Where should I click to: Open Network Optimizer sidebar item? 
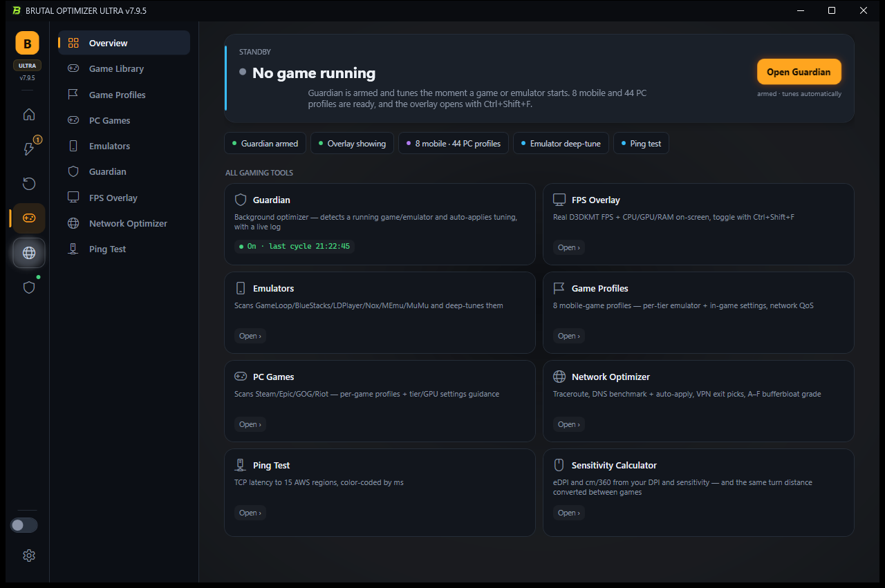[124, 223]
